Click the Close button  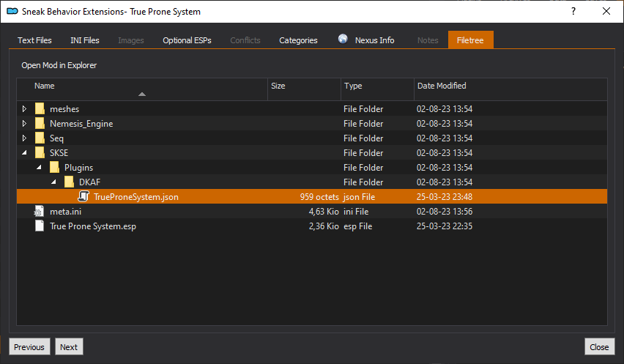click(599, 347)
